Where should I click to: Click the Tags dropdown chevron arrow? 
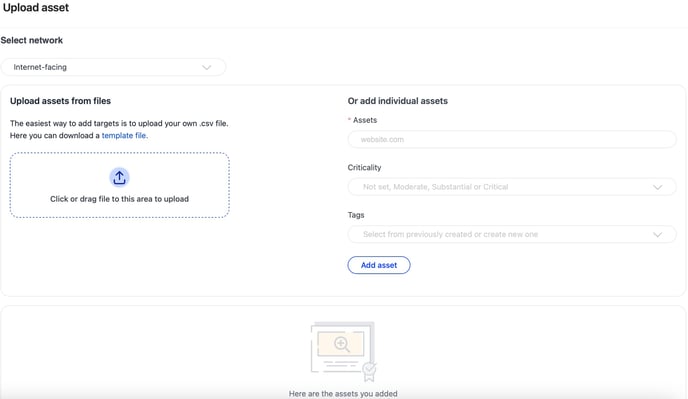tap(657, 235)
